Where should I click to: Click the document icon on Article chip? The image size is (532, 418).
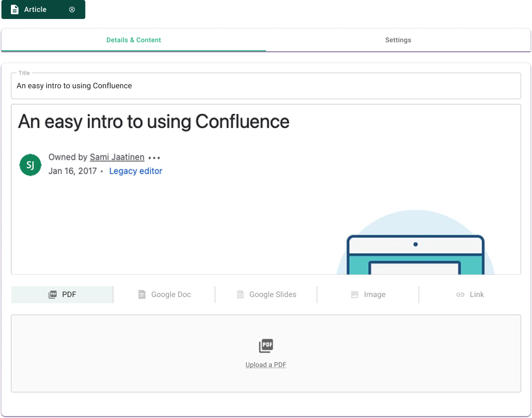click(15, 9)
